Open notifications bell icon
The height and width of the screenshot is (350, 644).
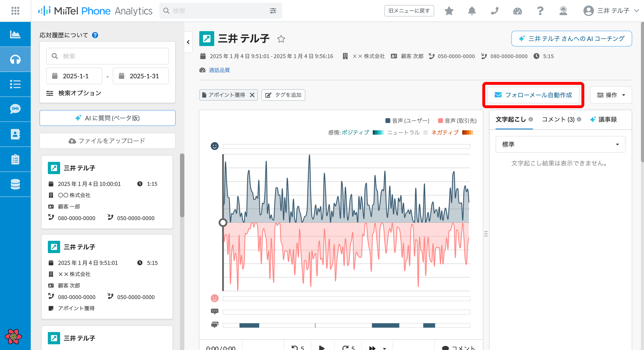click(x=472, y=11)
